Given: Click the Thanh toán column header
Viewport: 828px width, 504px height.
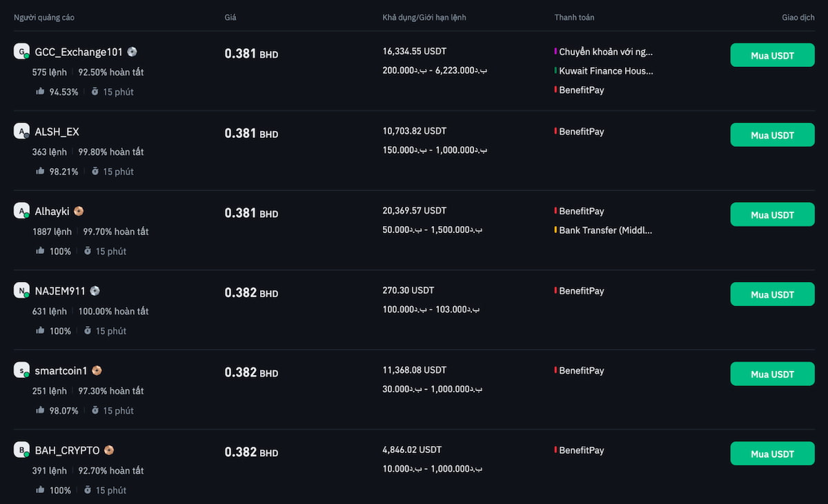Looking at the screenshot, I should point(574,17).
